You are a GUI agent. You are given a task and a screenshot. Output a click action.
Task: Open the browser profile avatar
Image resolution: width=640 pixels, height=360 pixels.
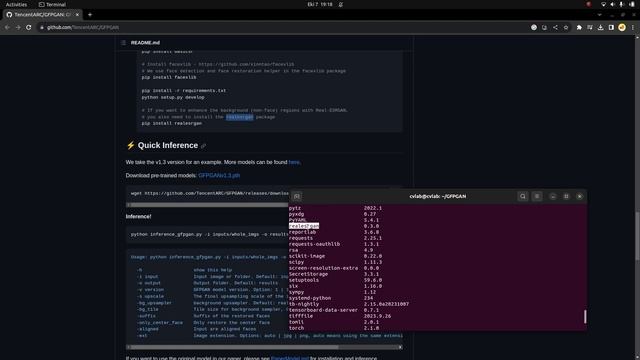click(622, 27)
